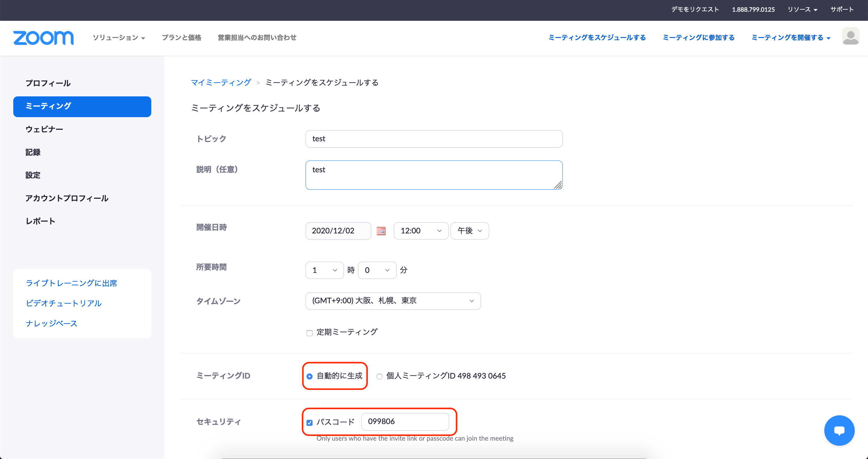Click the Zoom logo
The image size is (868, 459).
tap(43, 38)
